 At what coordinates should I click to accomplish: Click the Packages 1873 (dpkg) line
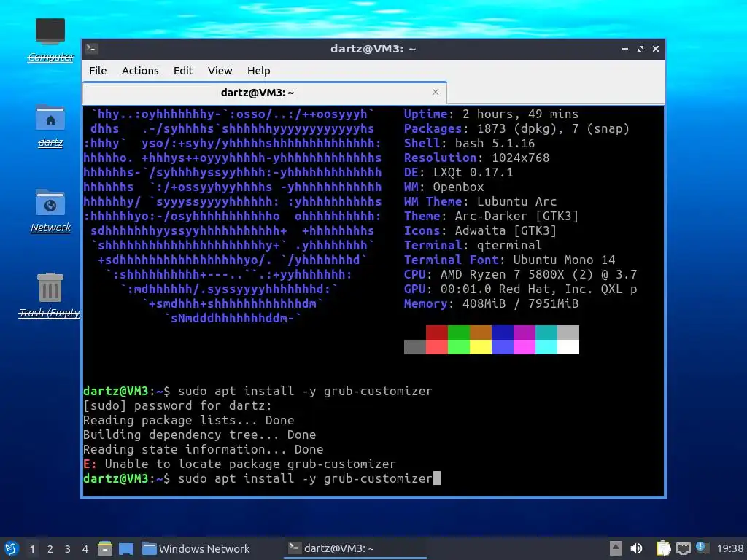[x=517, y=128]
